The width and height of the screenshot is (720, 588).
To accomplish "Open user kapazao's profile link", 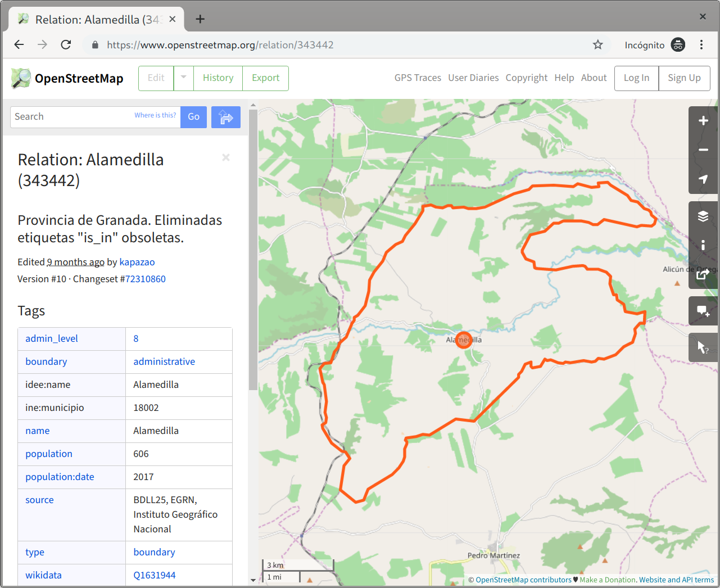I will pos(137,262).
